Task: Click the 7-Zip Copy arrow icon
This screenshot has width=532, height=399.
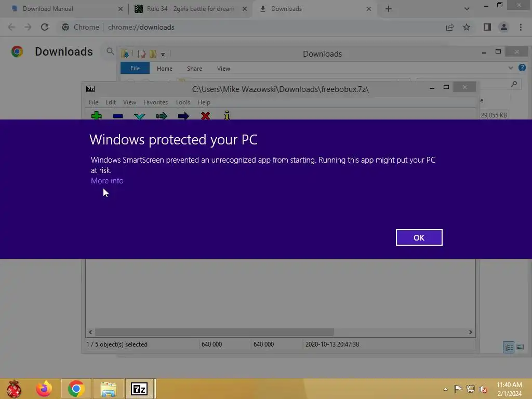Action: [162, 116]
